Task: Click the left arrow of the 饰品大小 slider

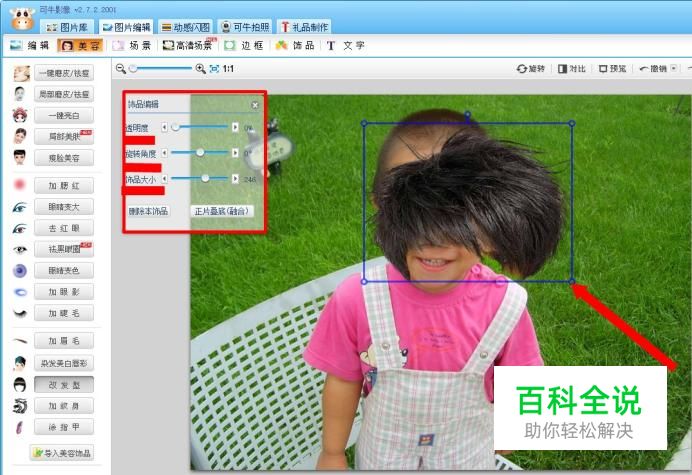Action: (165, 178)
